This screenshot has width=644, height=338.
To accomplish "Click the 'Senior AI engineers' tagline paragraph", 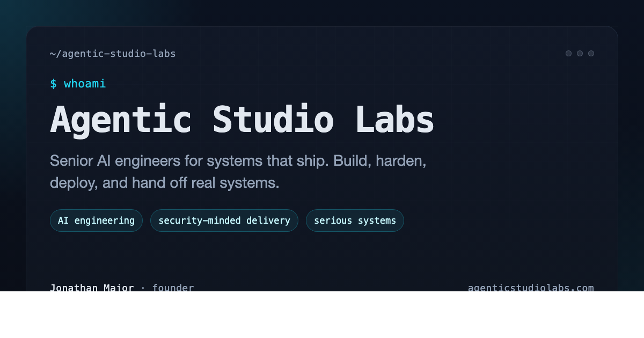I will point(238,172).
